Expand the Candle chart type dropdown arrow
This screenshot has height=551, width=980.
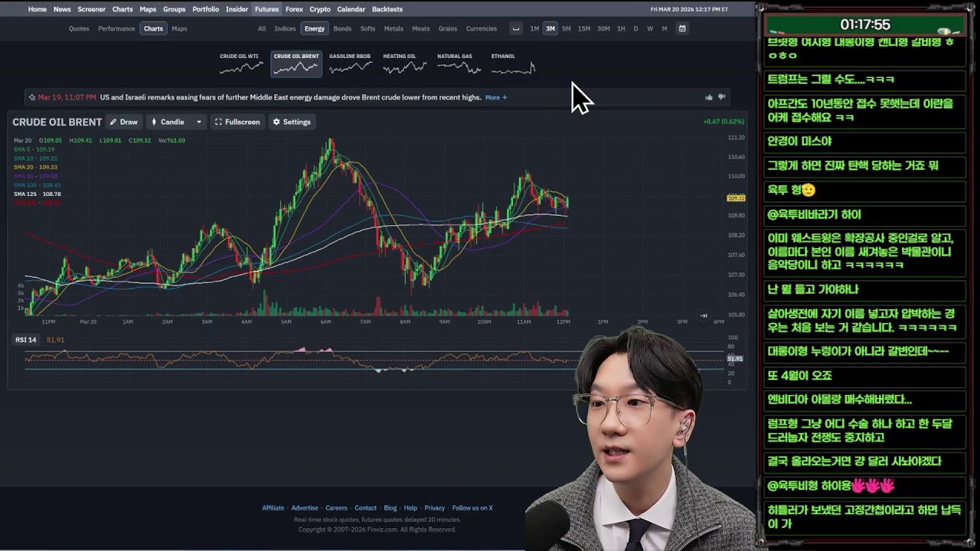[199, 122]
